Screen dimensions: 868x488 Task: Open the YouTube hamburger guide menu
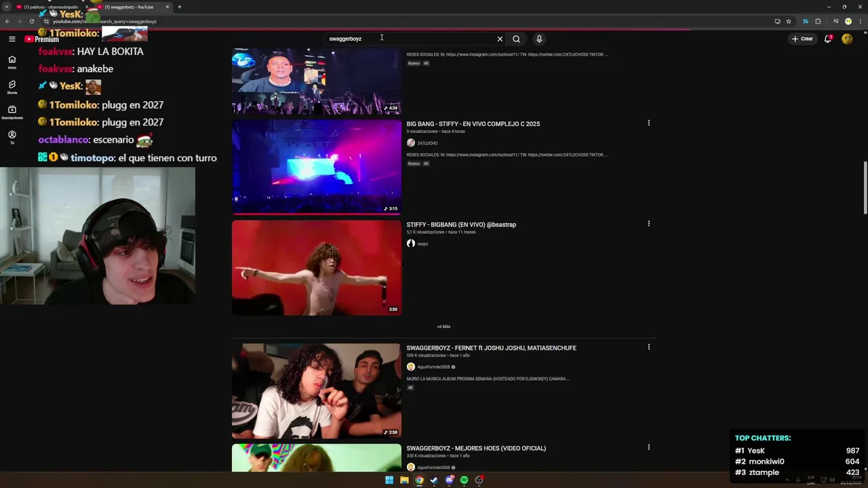click(12, 39)
